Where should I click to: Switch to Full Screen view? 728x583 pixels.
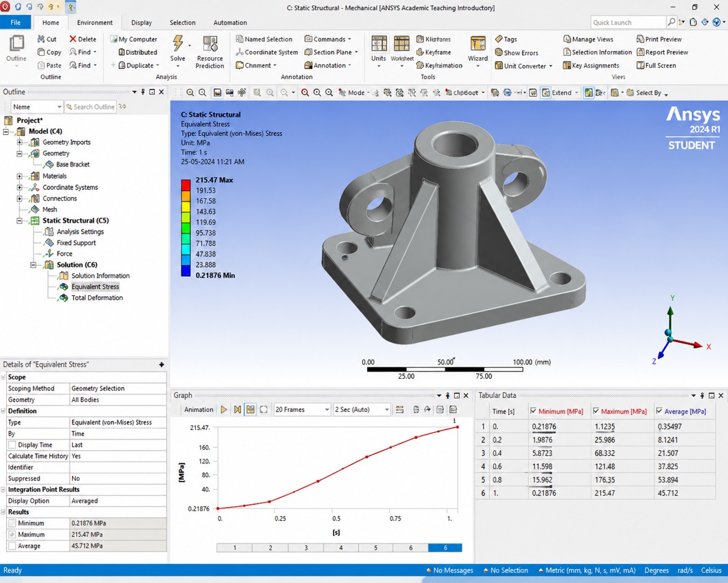656,65
